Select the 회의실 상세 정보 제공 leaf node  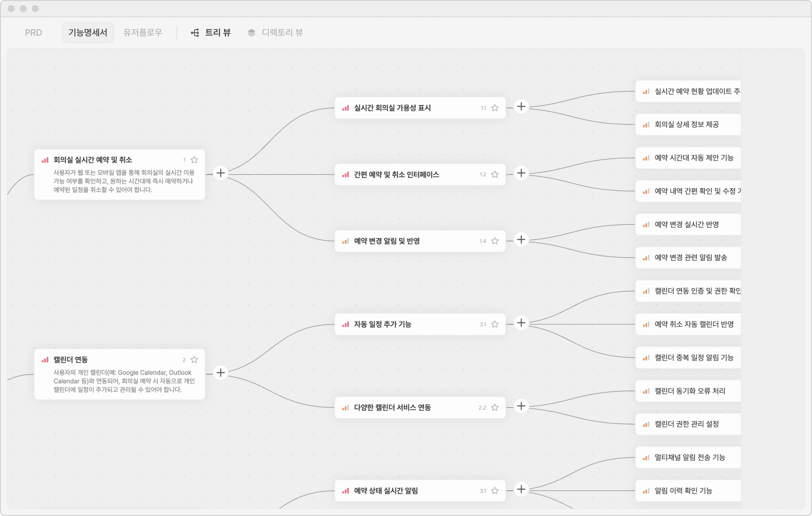(687, 124)
